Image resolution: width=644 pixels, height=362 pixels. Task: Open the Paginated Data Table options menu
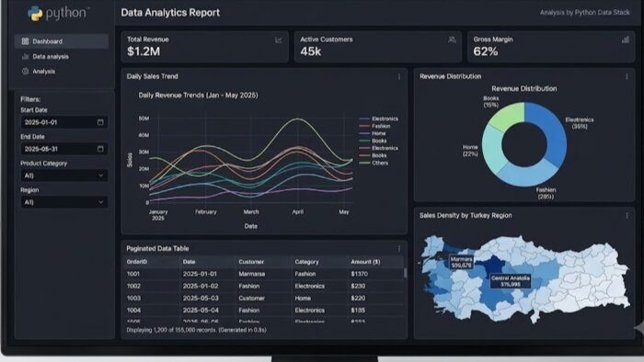click(398, 248)
